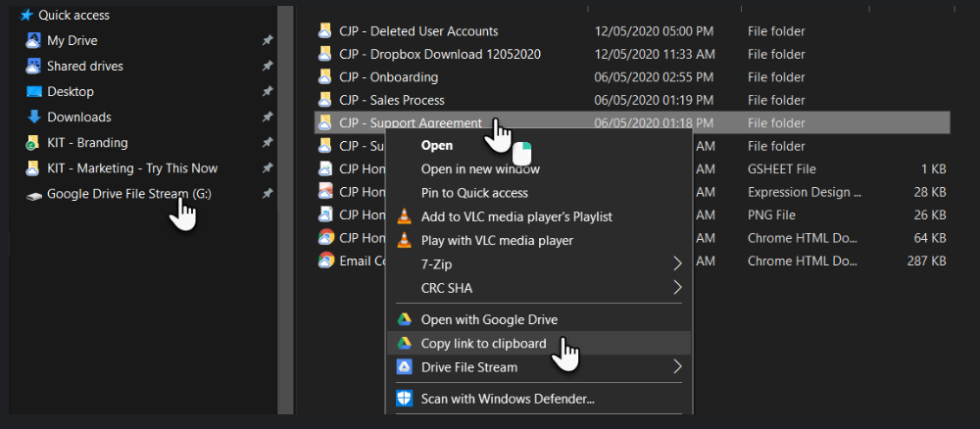Click the Chrome icon of the Email file
This screenshot has height=429, width=980.
tap(325, 261)
